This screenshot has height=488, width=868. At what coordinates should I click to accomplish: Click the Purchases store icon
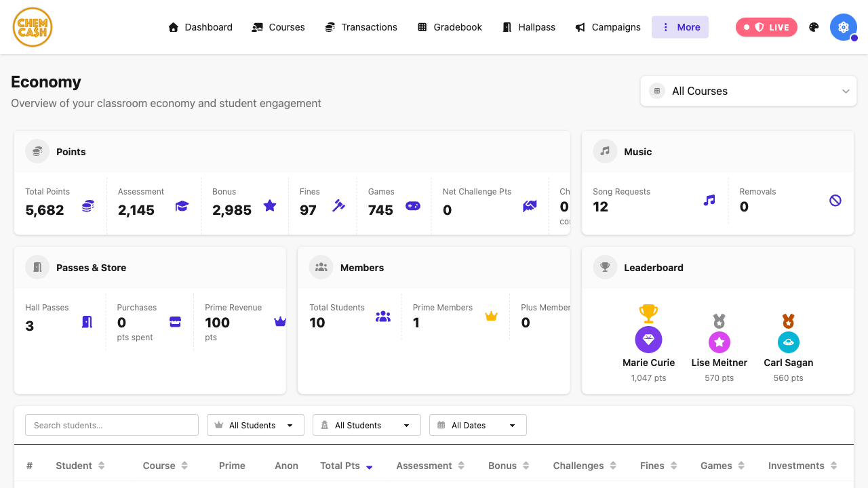tap(175, 321)
